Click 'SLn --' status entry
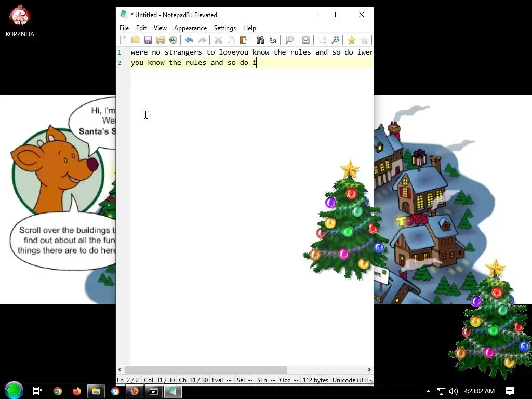 click(266, 380)
